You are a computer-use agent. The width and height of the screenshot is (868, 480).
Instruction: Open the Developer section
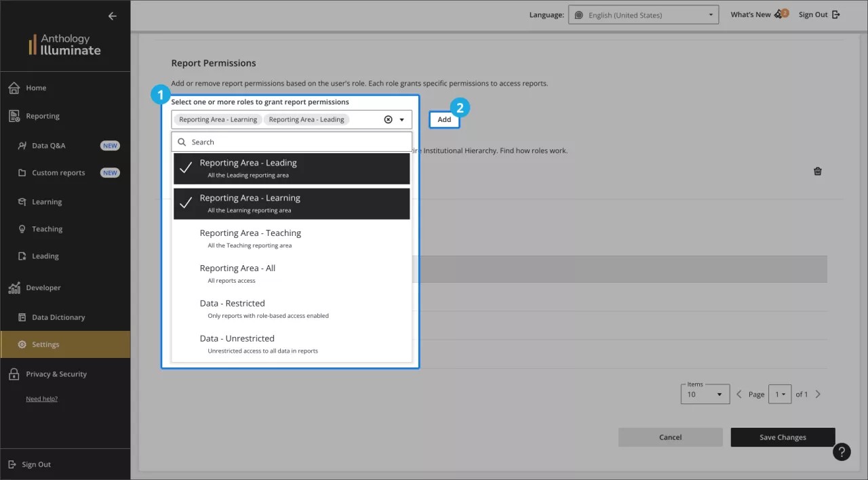tap(15, 287)
